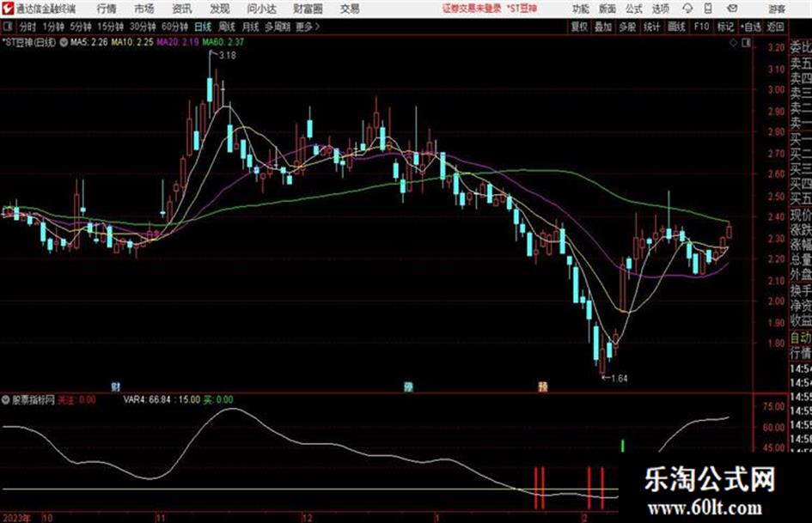Viewport: 812px width, 523px height.
Task: Click the diamond icon at chart top-right
Action: point(733,43)
